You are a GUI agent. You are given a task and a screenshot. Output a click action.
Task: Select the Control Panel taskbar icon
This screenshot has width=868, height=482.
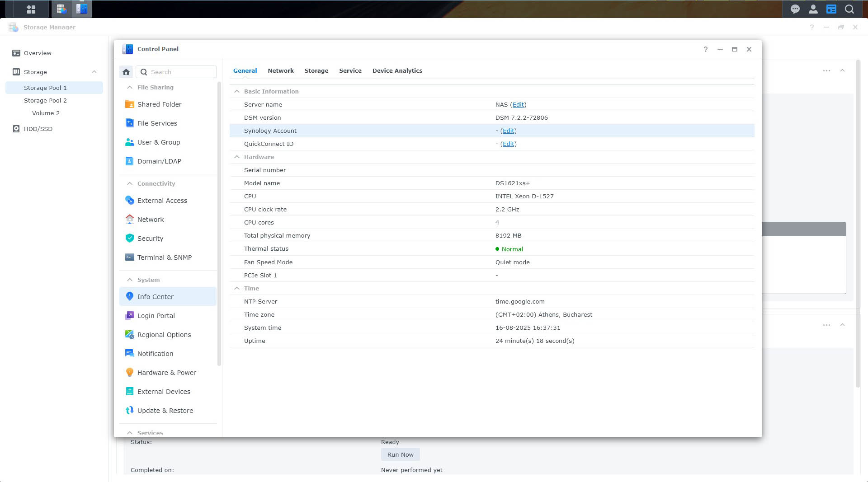[82, 9]
